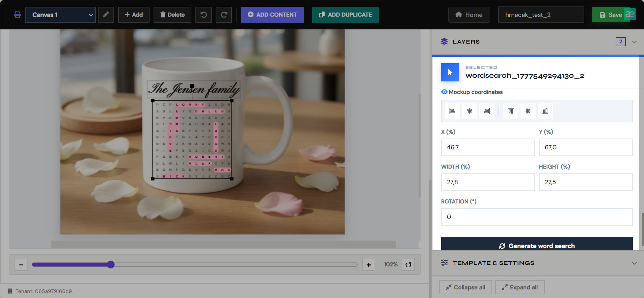Edit the project name hrnecek_test_2 field

[541, 15]
